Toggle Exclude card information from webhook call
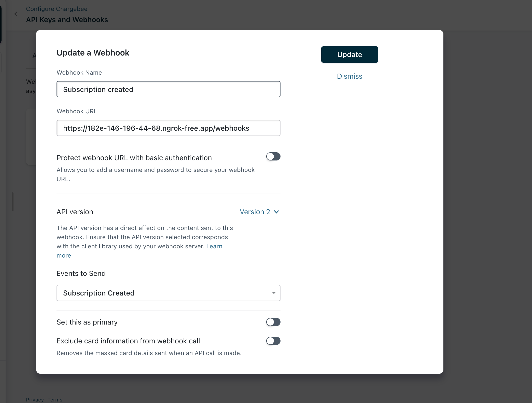The image size is (532, 403). point(273,341)
